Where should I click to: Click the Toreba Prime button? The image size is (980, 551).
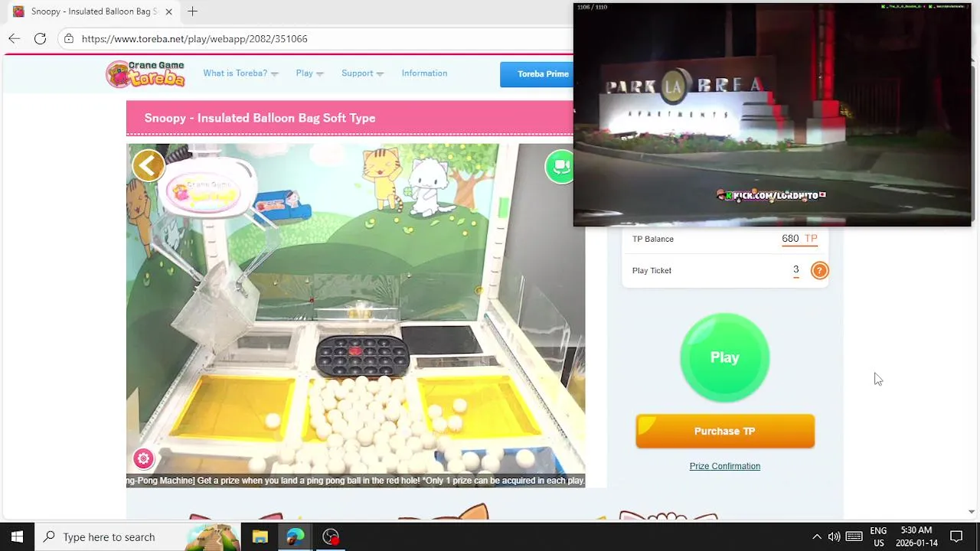pos(538,74)
